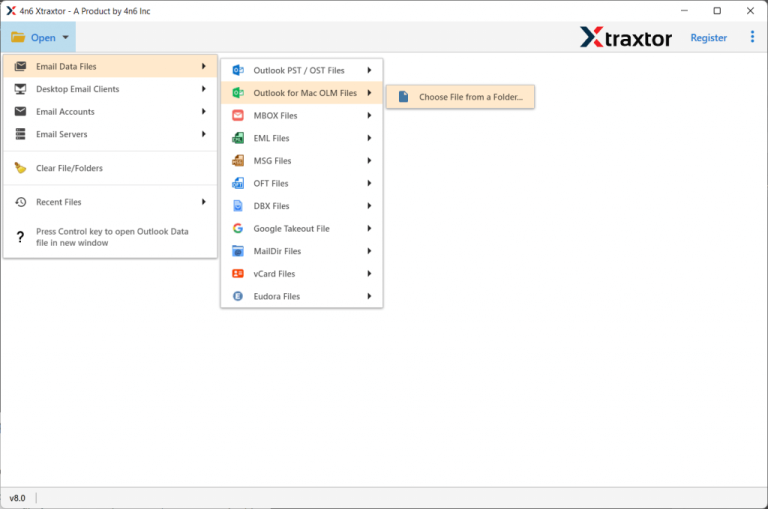
Task: Click the Email Servers stack icon
Action: click(20, 134)
